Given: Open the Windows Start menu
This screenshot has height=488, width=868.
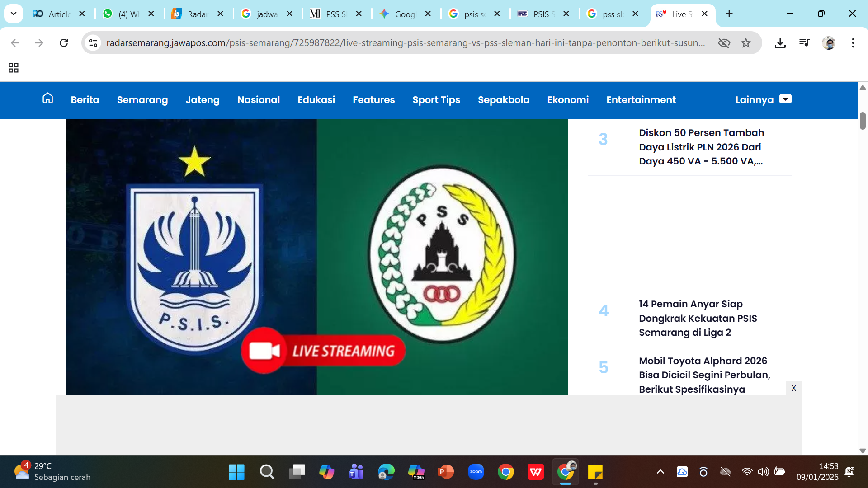Looking at the screenshot, I should tap(236, 472).
